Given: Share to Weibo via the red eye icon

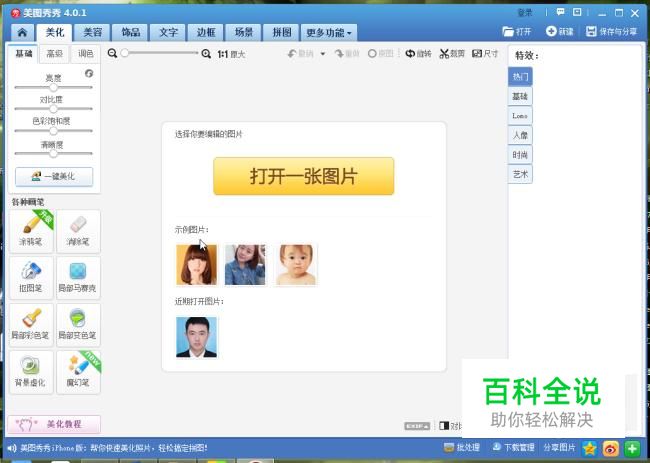Looking at the screenshot, I should coord(611,448).
